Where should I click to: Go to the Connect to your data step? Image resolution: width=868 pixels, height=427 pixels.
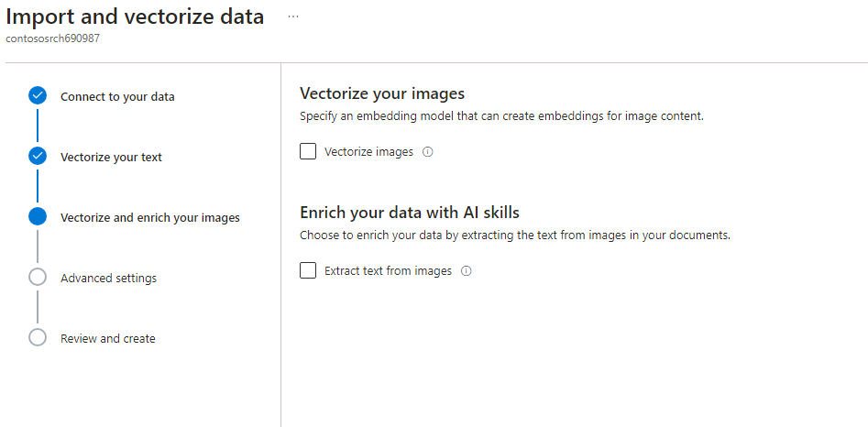[x=117, y=97]
